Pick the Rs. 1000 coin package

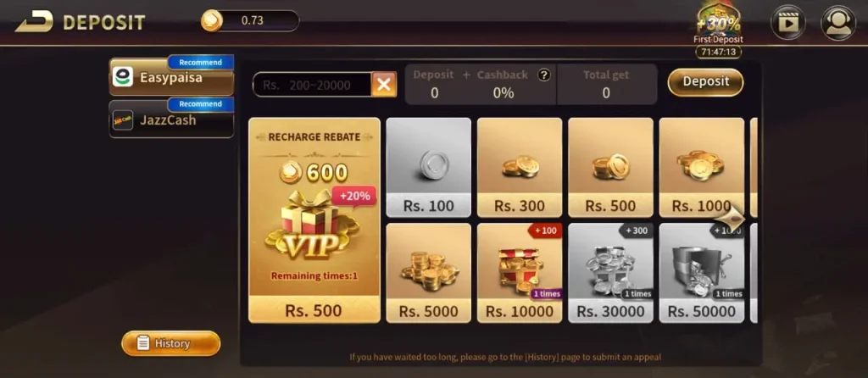[701, 167]
